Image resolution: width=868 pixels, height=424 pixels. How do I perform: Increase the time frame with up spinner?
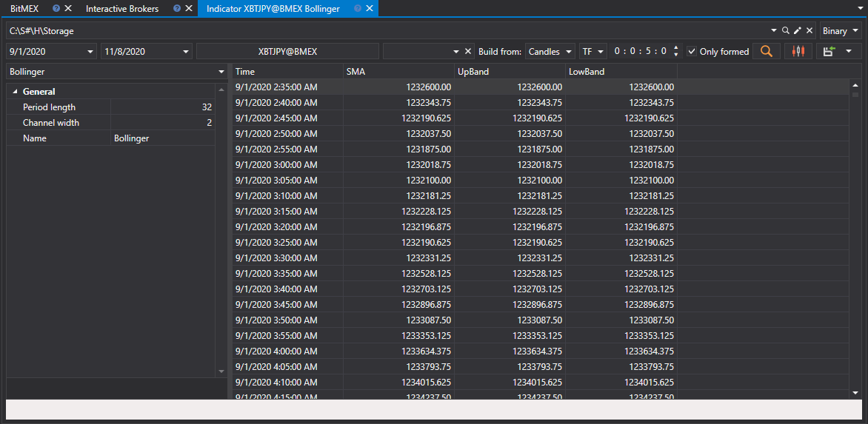click(675, 48)
